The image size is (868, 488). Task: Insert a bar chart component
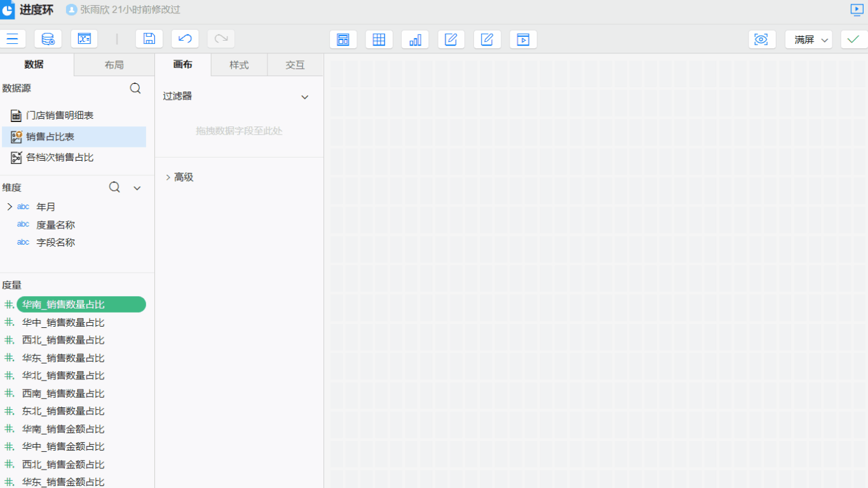(x=415, y=40)
